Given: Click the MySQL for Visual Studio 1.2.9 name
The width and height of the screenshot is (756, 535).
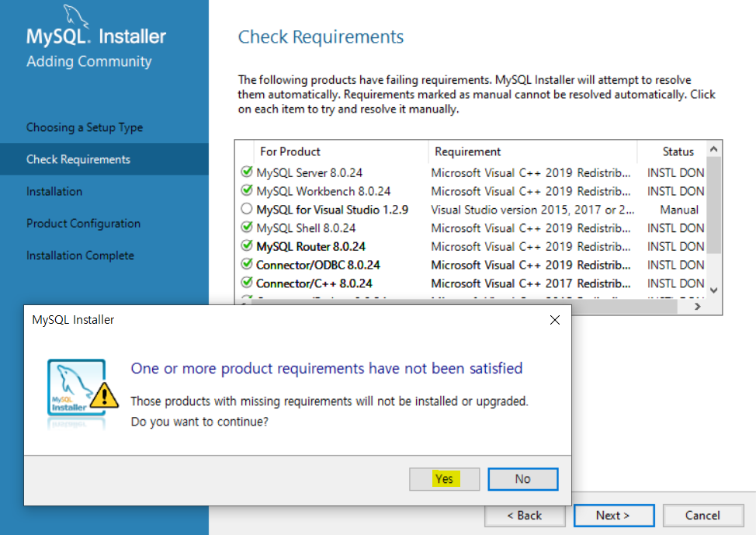Looking at the screenshot, I should pos(332,210).
